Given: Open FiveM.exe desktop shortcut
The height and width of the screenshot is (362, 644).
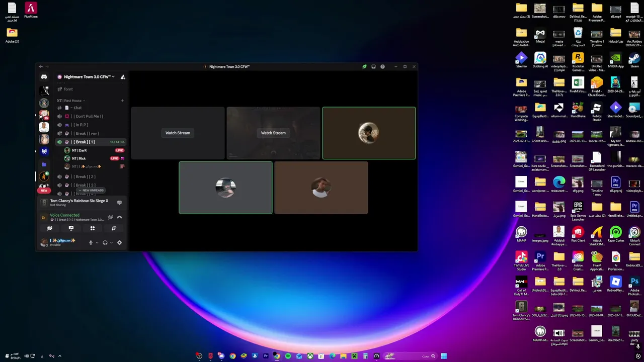Looking at the screenshot, I should click(31, 11).
